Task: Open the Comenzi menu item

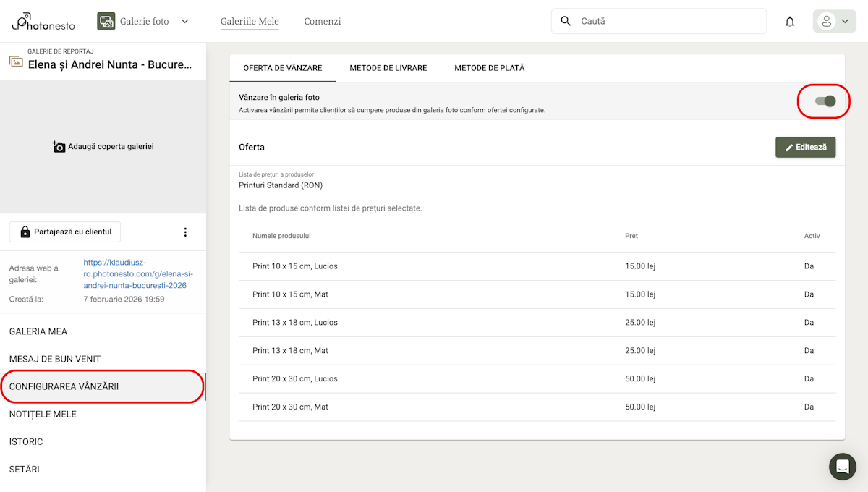Action: point(323,22)
